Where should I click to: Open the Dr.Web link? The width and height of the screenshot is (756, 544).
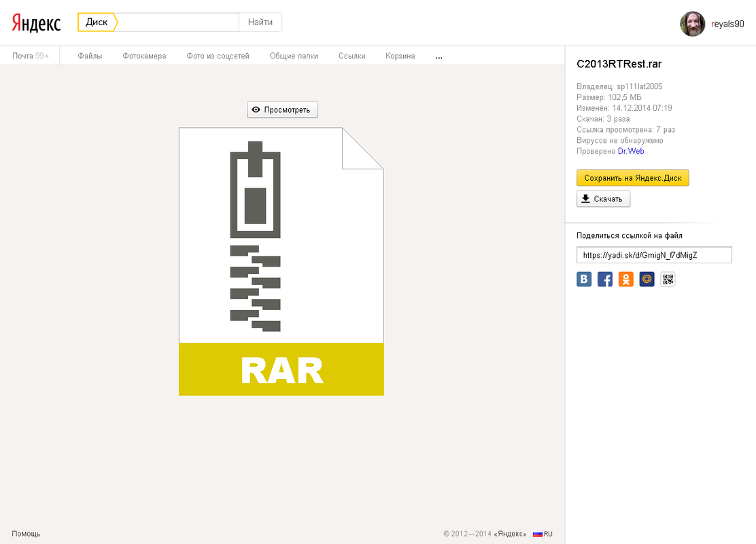[631, 151]
